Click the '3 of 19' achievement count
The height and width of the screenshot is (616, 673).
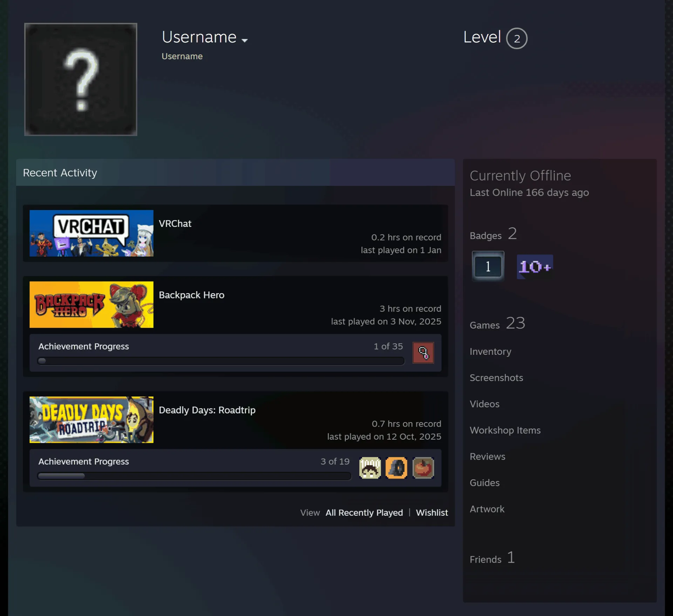335,461
